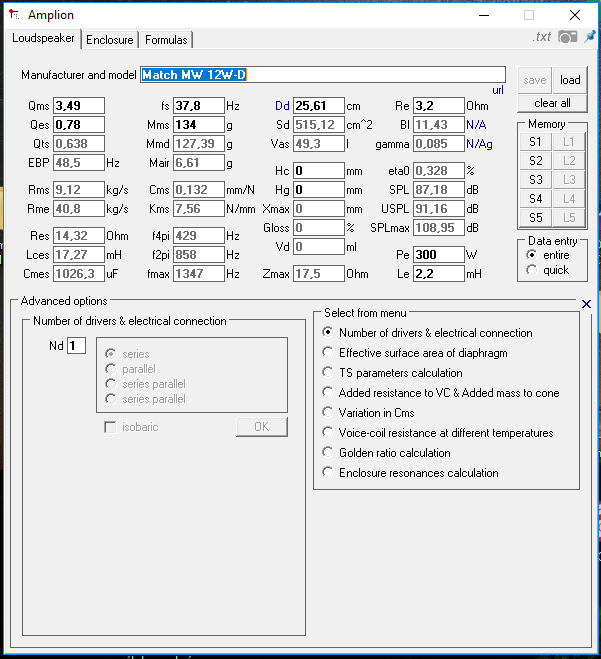The height and width of the screenshot is (659, 601).
Task: Click the Hc input field
Action: pos(319,171)
